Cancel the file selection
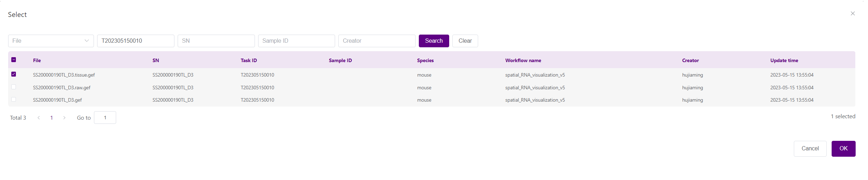The width and height of the screenshot is (868, 180). tap(810, 149)
